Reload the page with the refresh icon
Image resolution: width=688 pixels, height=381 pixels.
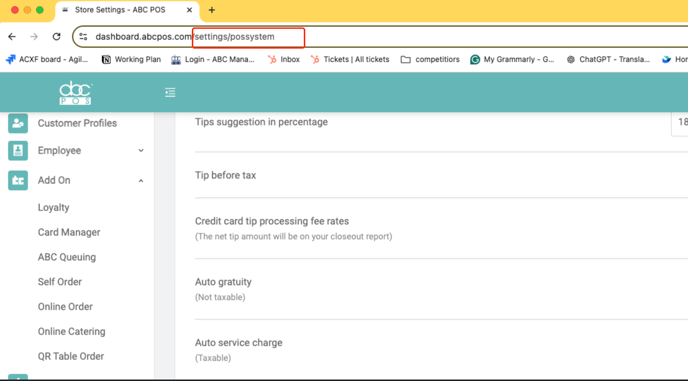pos(56,36)
